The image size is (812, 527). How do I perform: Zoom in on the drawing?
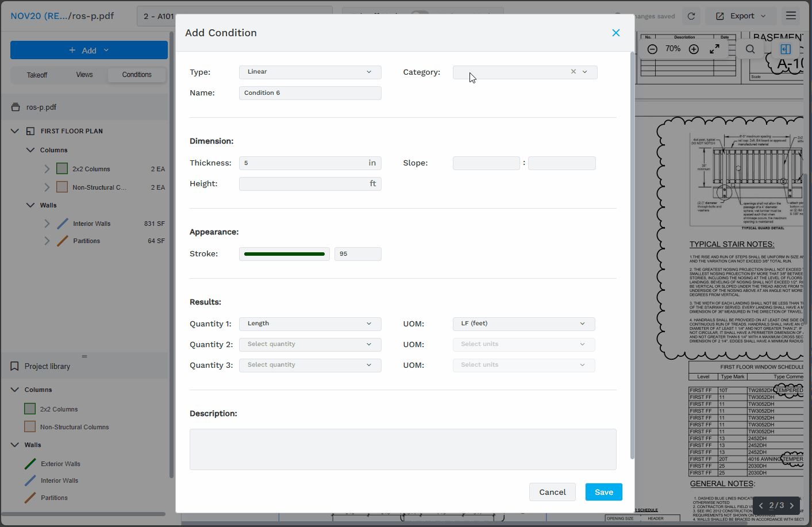[694, 49]
